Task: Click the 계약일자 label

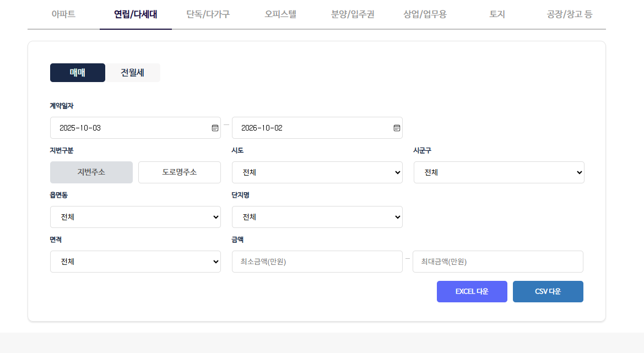Action: pyautogui.click(x=62, y=106)
